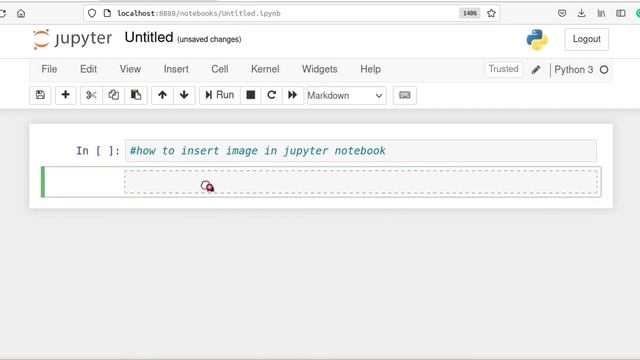The height and width of the screenshot is (360, 640).
Task: Click the kernel idle circle indicator
Action: coord(604,70)
